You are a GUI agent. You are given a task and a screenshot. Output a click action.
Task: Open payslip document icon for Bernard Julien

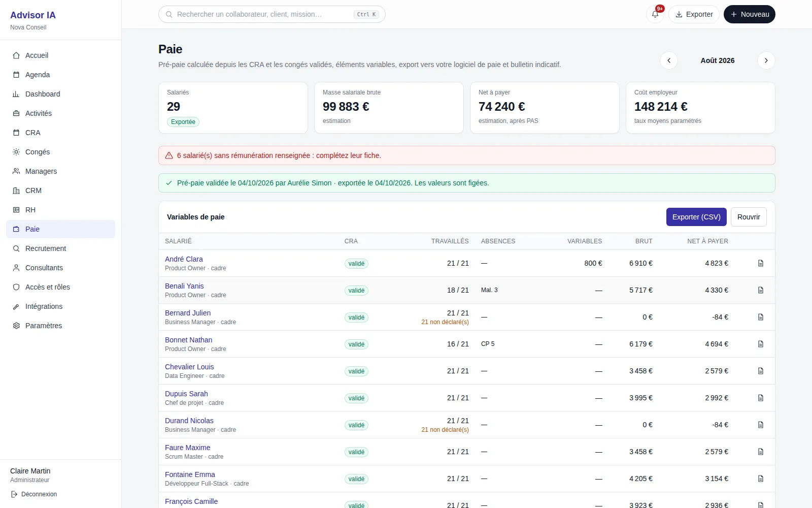tap(761, 317)
